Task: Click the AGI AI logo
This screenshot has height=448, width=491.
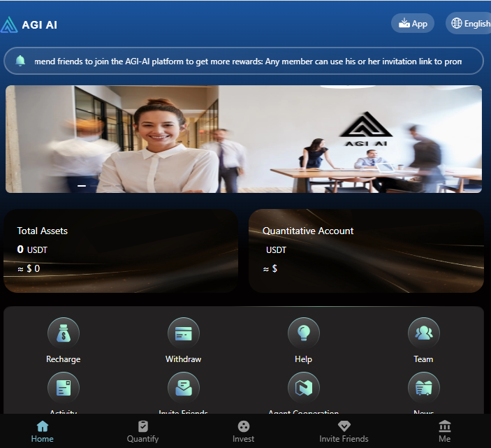Action: pyautogui.click(x=29, y=24)
